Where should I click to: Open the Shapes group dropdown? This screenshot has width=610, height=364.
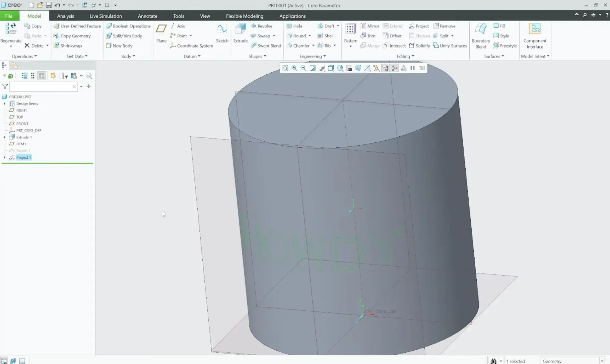[257, 56]
